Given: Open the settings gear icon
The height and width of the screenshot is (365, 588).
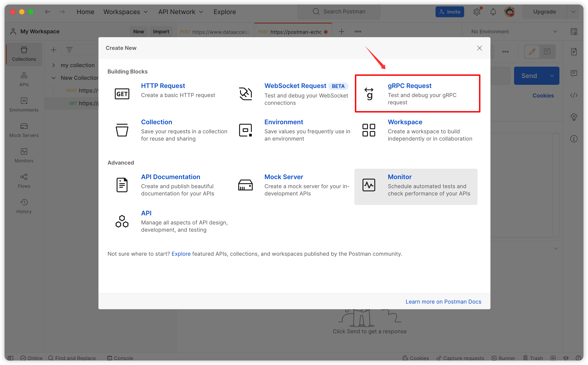Looking at the screenshot, I should coord(476,12).
